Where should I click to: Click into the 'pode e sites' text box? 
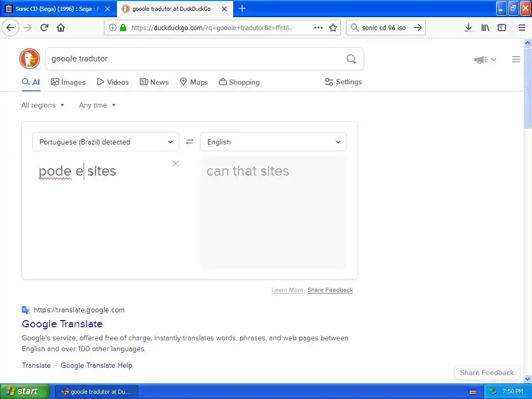(x=105, y=212)
